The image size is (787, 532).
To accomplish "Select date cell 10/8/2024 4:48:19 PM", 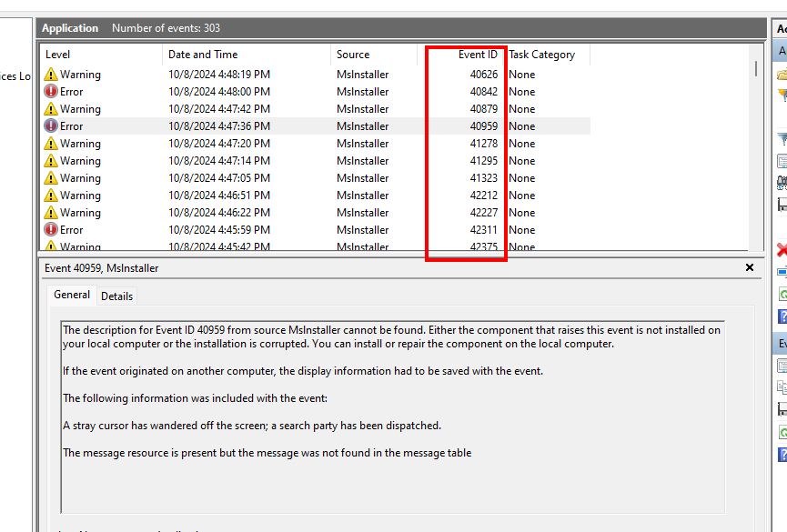I will click(219, 75).
